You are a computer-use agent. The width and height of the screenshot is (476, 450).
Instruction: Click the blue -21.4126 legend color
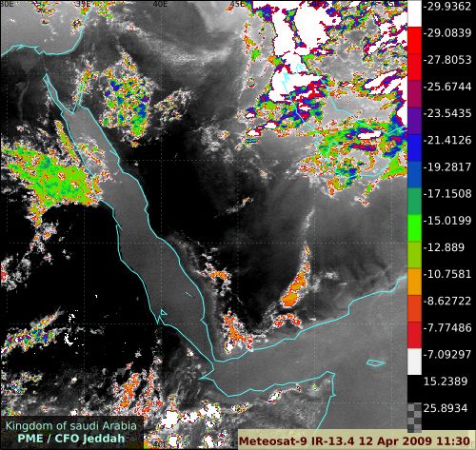pyautogui.click(x=414, y=147)
